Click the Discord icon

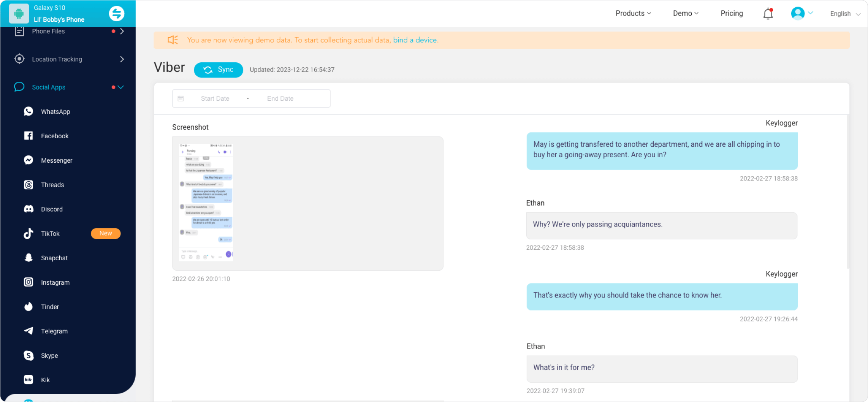coord(29,209)
